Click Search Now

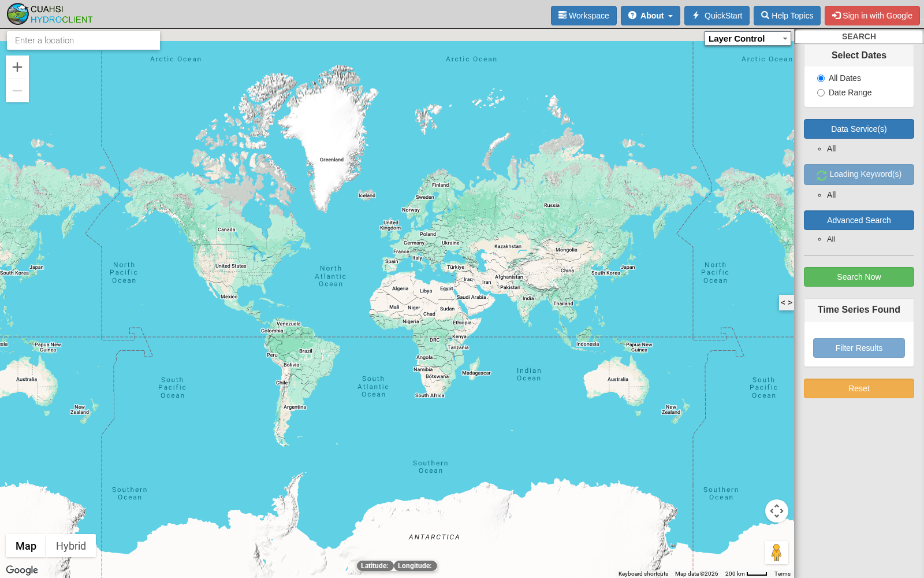pos(859,277)
